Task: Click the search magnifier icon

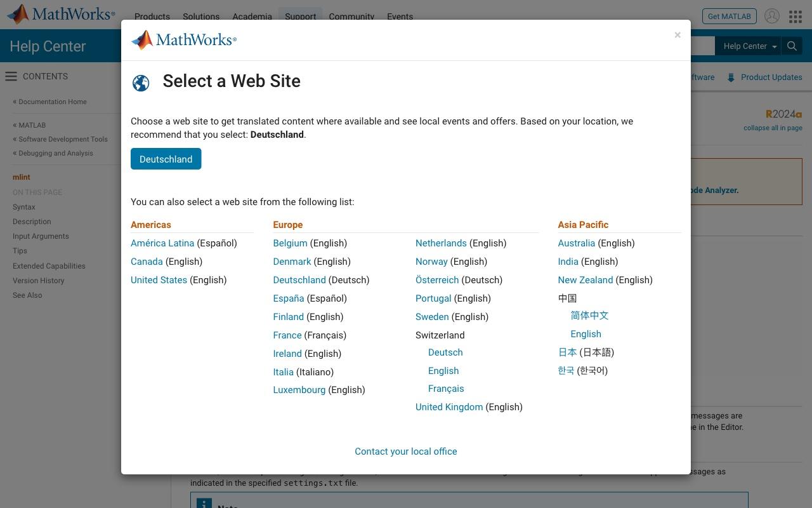Action: click(x=792, y=46)
